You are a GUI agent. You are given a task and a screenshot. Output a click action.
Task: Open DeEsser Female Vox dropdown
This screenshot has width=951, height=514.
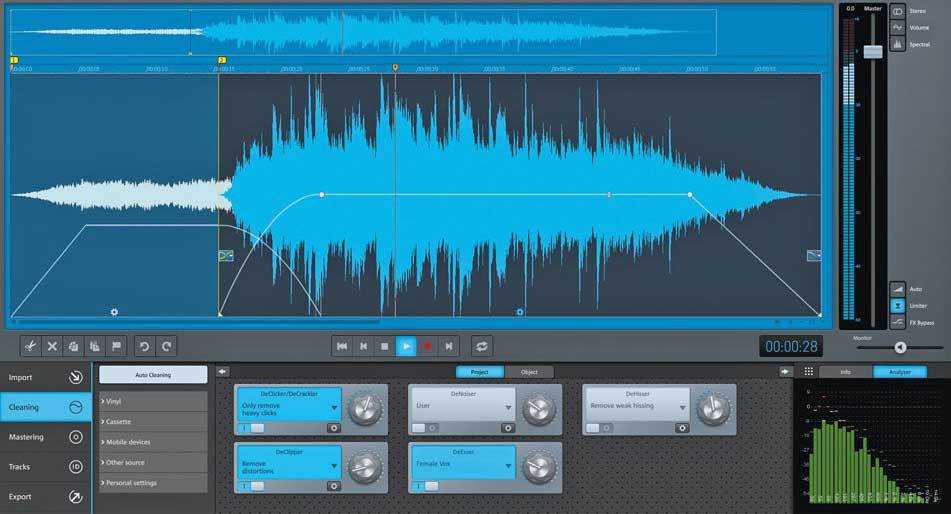click(508, 466)
